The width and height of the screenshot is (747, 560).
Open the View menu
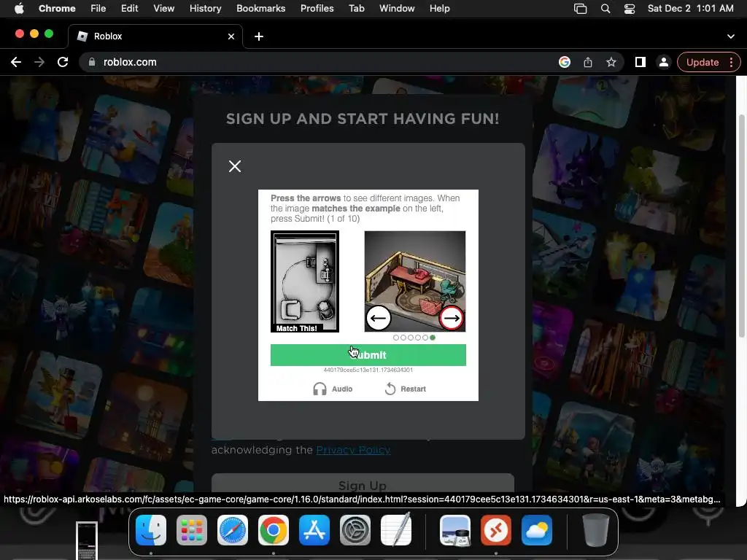pyautogui.click(x=164, y=9)
